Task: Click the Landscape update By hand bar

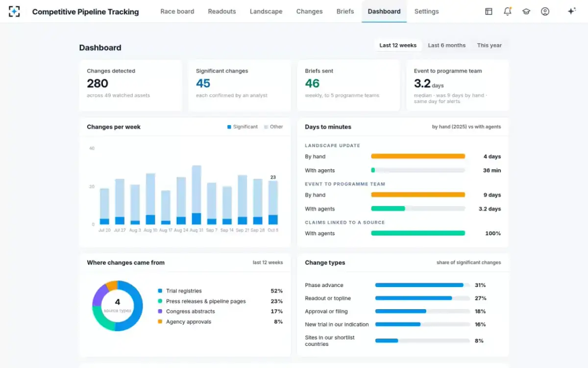Action: 418,157
